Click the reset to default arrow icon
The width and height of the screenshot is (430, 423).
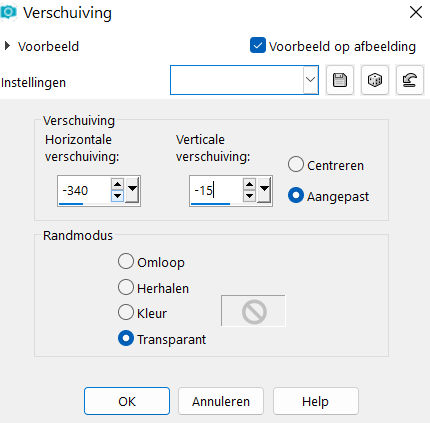[410, 80]
